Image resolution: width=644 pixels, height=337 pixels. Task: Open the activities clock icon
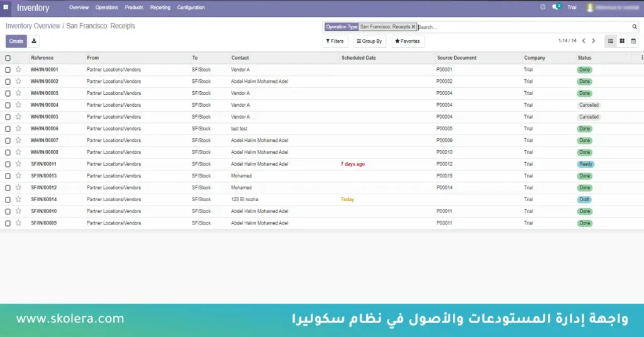543,7
